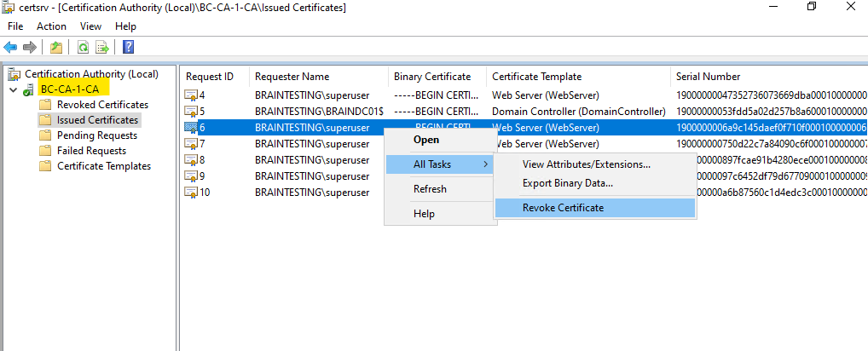
Task: Open the File menu
Action: click(15, 26)
